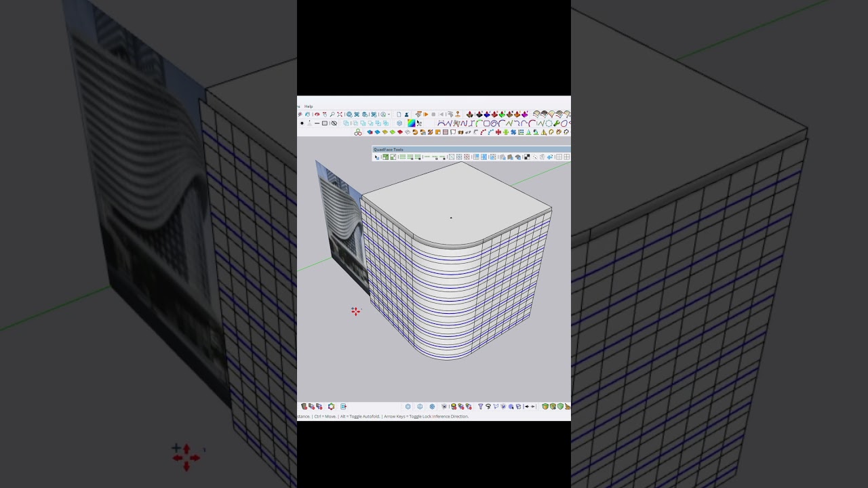Click the black dot point icon

302,123
